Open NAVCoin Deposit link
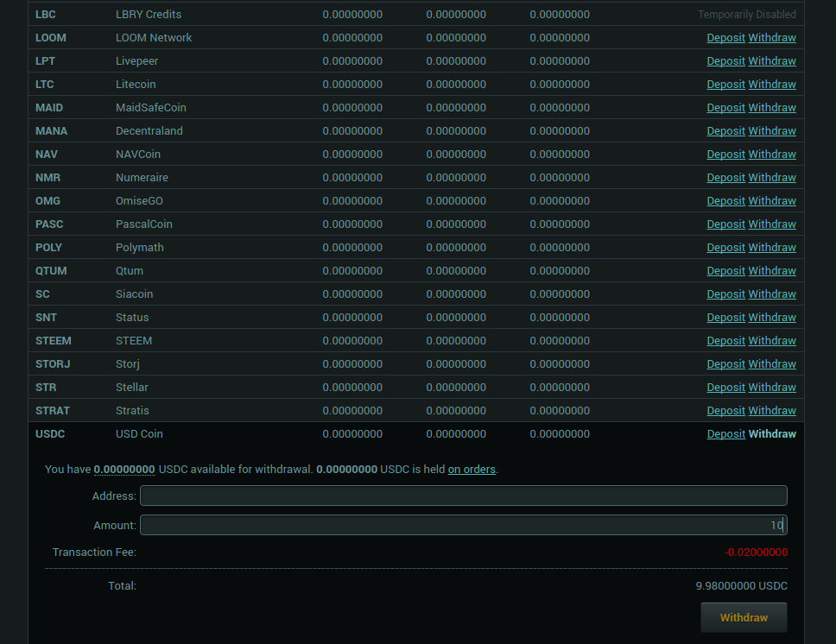836x644 pixels. (725, 155)
